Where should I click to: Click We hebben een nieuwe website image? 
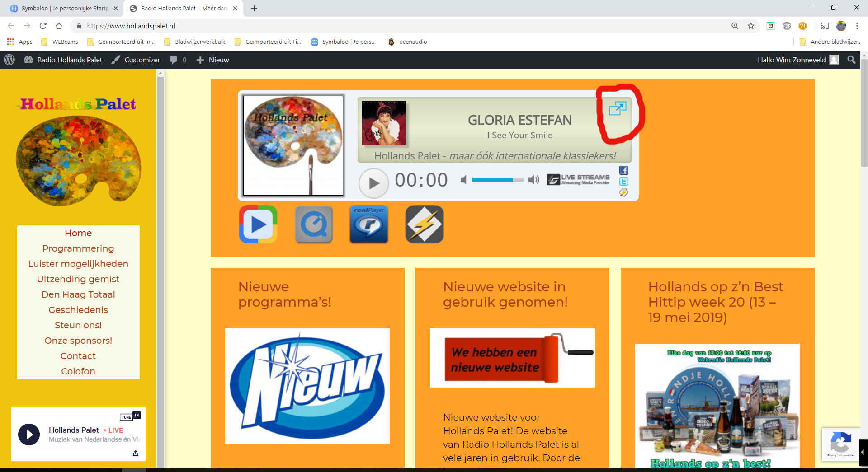click(512, 358)
